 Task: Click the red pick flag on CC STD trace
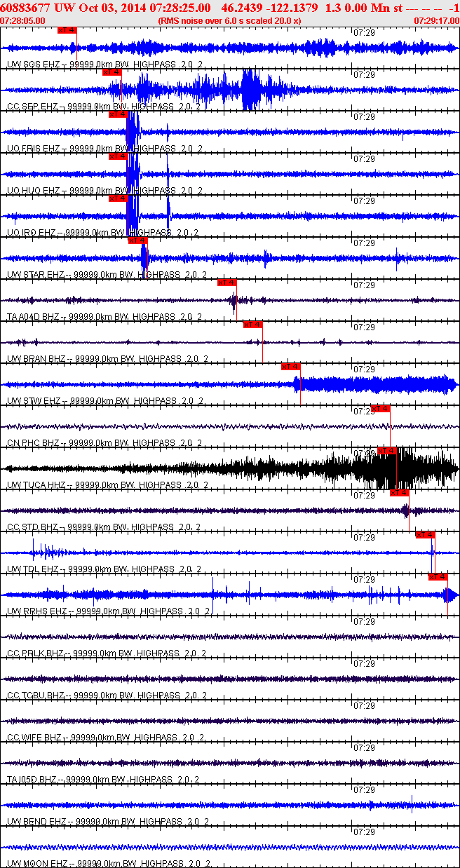coord(400,493)
